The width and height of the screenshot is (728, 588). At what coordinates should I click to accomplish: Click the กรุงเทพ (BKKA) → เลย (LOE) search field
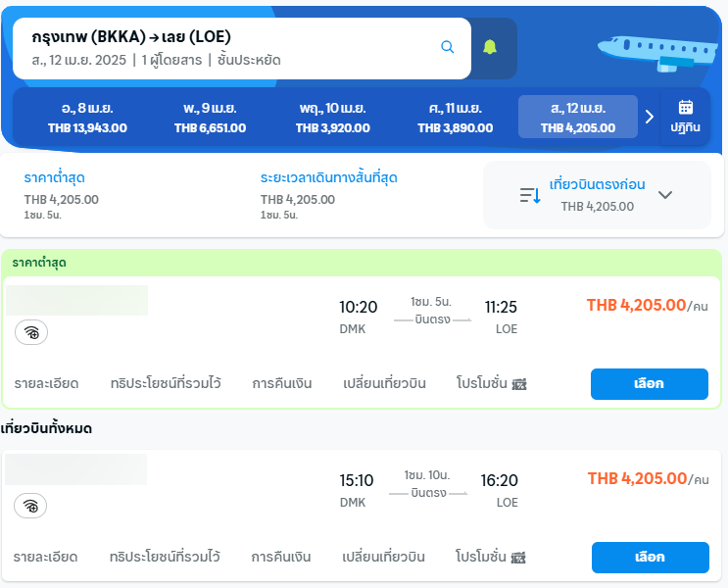point(242,48)
